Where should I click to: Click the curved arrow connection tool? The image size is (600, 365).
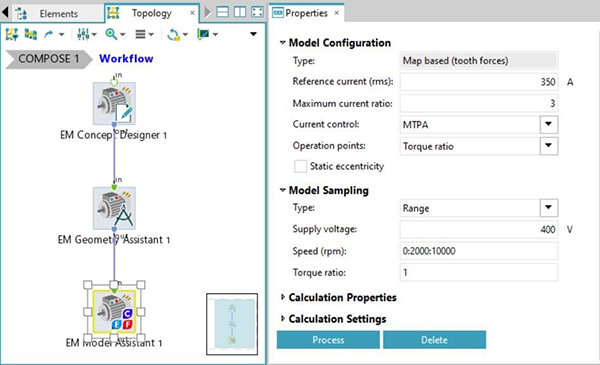(x=49, y=34)
